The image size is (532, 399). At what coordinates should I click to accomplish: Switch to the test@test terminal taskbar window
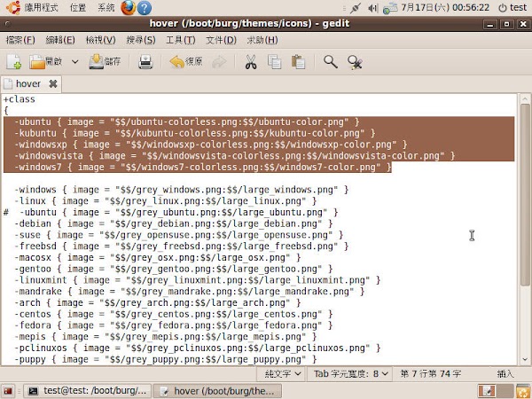click(x=87, y=391)
